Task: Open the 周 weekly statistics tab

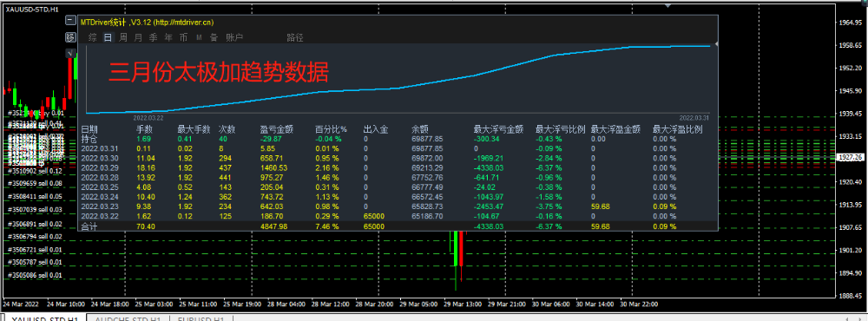Action: [x=123, y=37]
